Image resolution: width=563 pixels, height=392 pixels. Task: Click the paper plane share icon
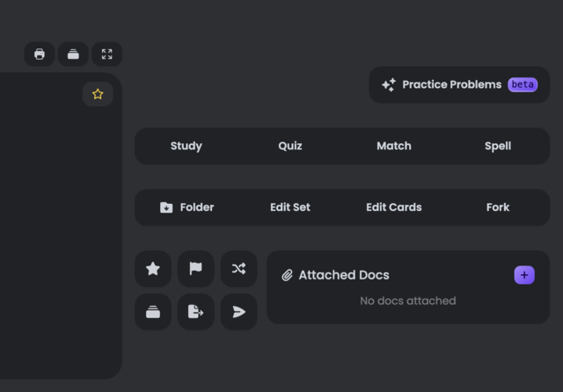238,312
